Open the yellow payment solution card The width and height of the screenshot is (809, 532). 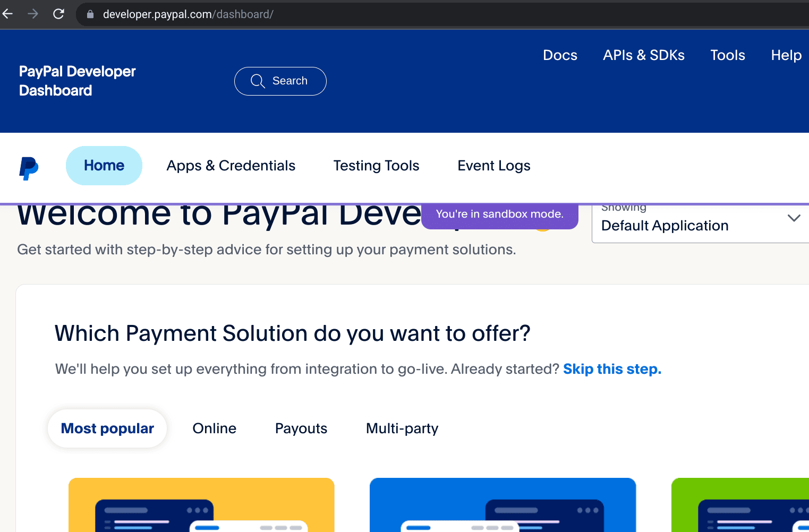[x=201, y=505]
